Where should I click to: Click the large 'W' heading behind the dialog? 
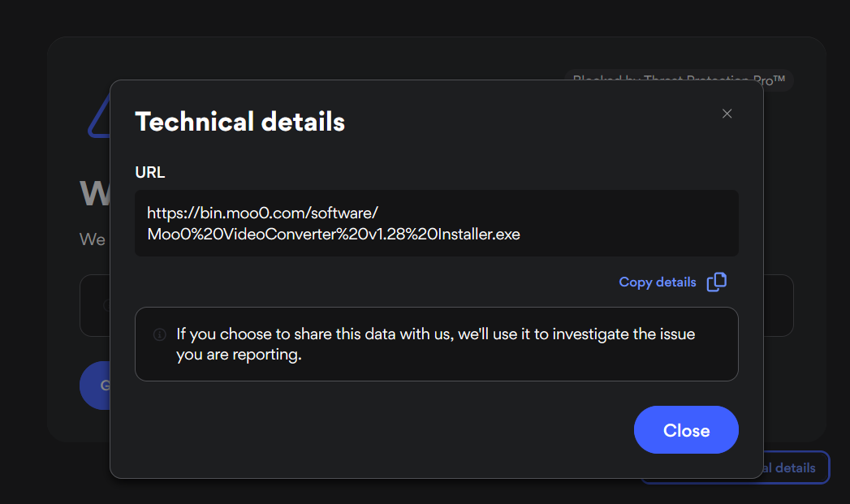95,193
